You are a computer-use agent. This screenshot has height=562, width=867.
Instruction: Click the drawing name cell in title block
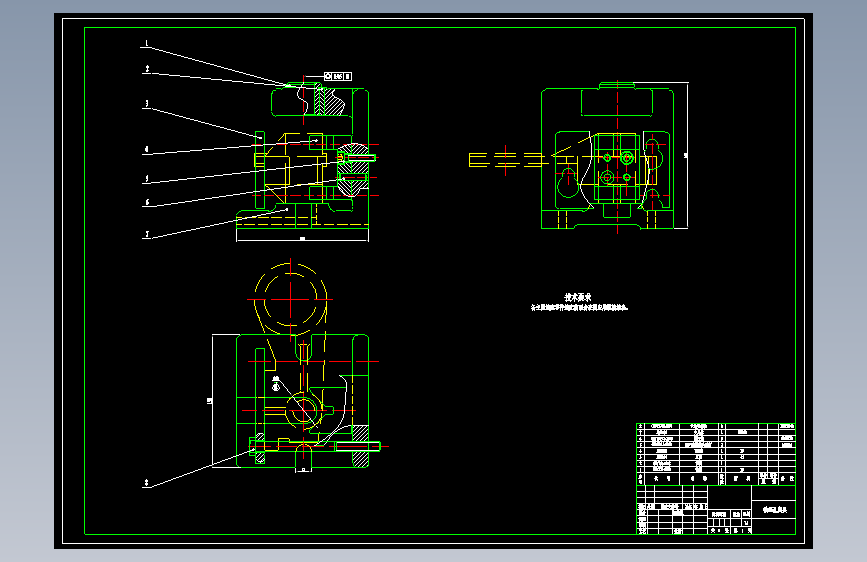(774, 509)
